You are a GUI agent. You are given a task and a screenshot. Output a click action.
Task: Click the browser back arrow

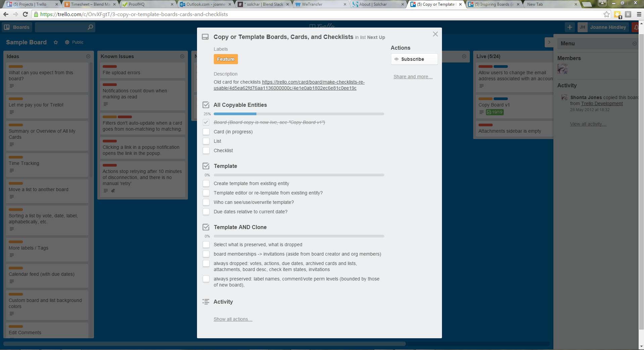tap(6, 14)
